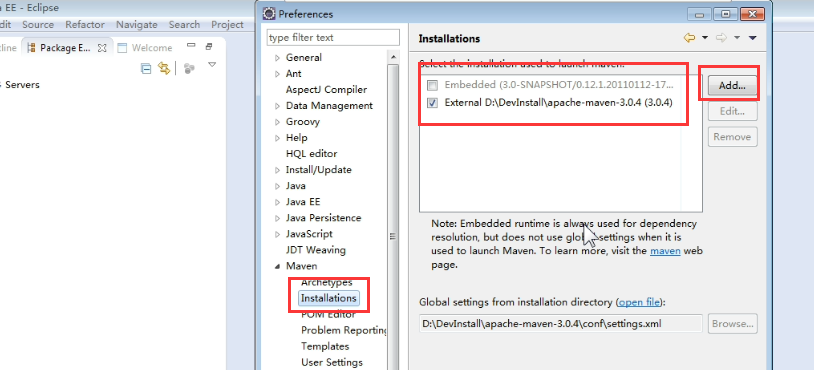Uncheck External apache-maven-3.0.4 installation
Screen dimensions: 814x370
[x=433, y=103]
